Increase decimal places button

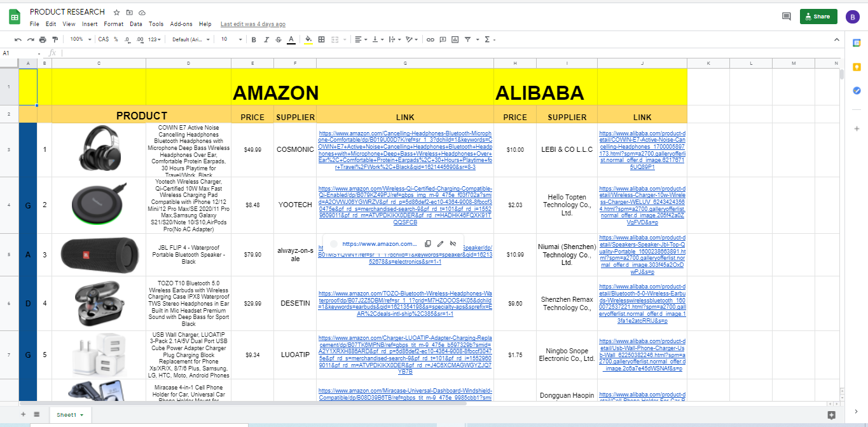pos(139,39)
